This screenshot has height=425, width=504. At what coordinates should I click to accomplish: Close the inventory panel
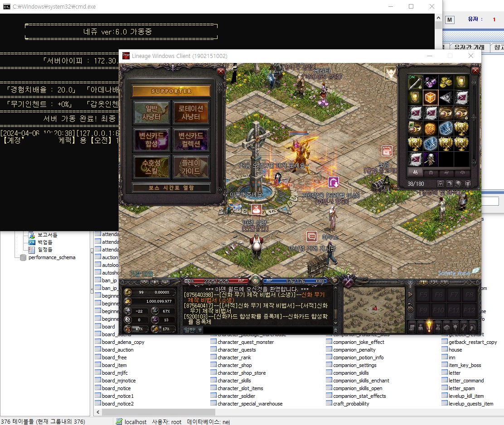(x=475, y=70)
